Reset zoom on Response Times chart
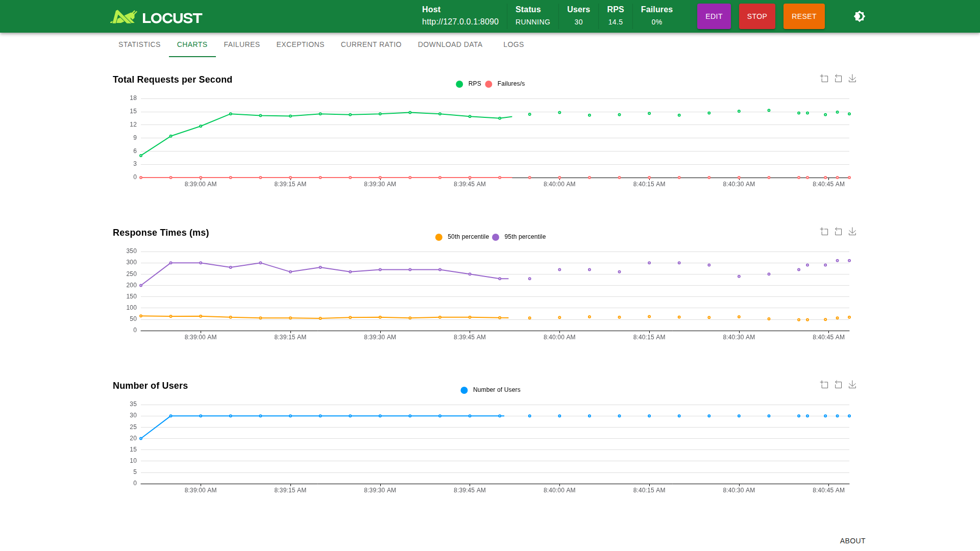The width and height of the screenshot is (980, 551). click(838, 232)
